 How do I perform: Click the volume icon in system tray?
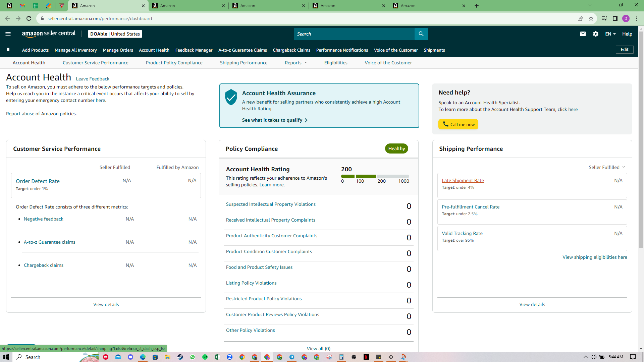[594, 357]
